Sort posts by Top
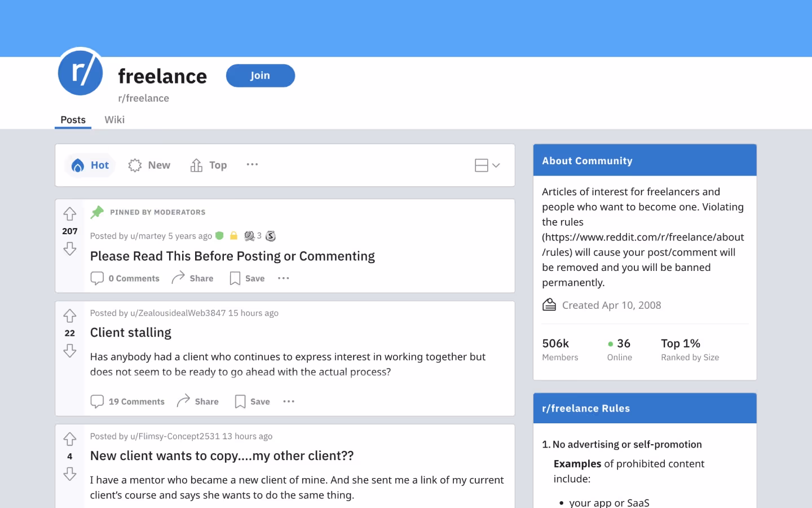The width and height of the screenshot is (812, 508). point(209,165)
